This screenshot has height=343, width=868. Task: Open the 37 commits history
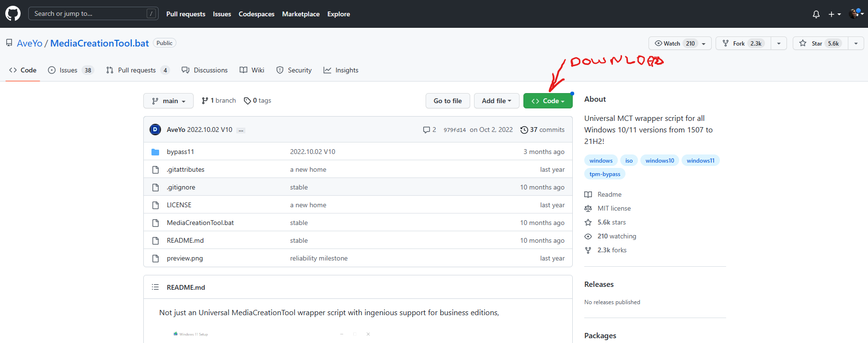coord(543,130)
